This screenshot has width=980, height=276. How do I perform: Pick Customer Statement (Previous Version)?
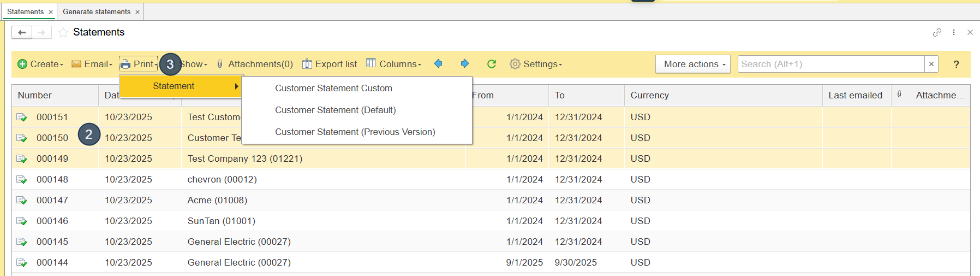355,132
